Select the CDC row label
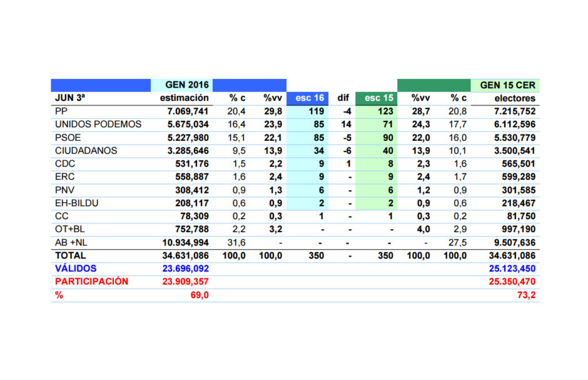 [x=65, y=164]
